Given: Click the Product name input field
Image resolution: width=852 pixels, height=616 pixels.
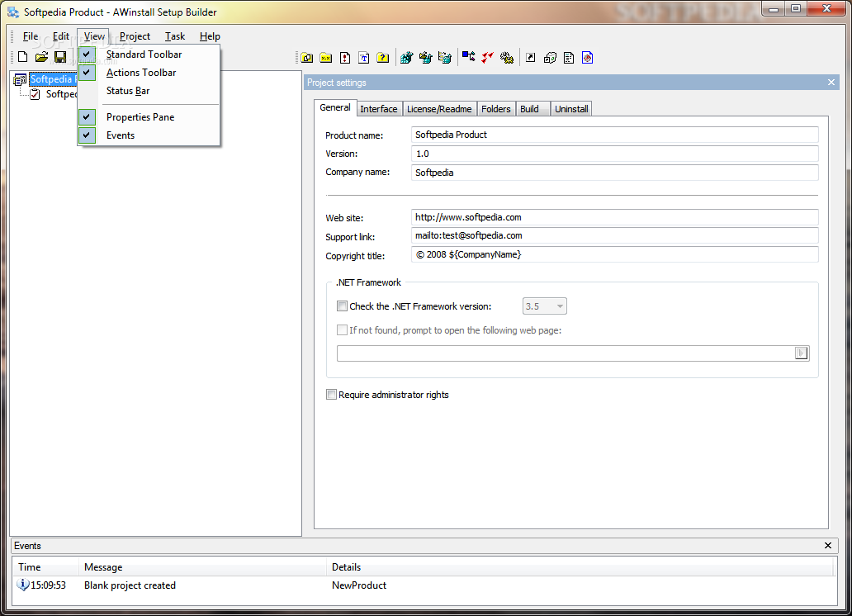Looking at the screenshot, I should 614,135.
